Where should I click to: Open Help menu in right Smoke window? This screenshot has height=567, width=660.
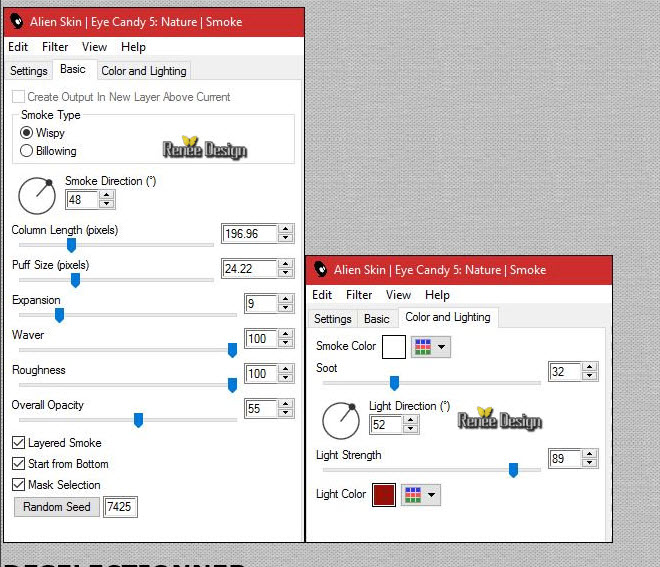[x=437, y=295]
